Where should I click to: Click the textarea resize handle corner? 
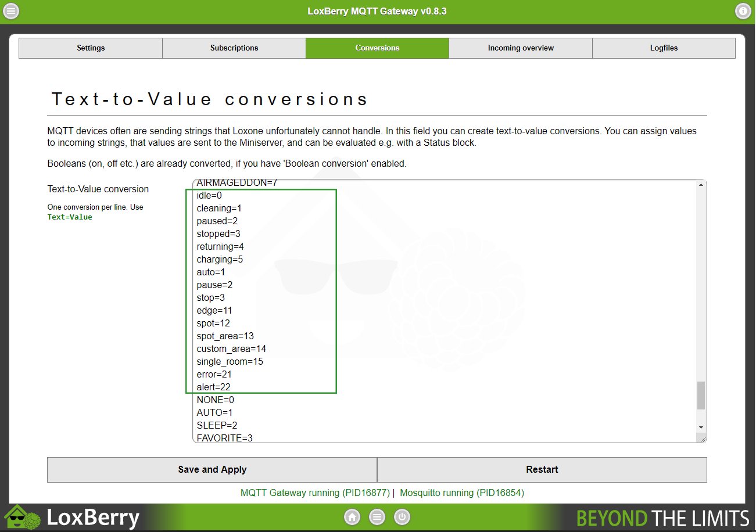(x=703, y=439)
